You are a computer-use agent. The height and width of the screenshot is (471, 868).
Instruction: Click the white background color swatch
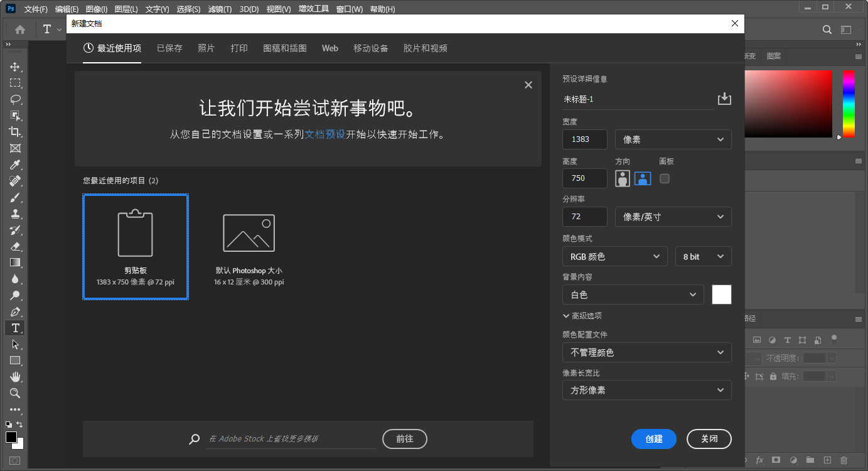tap(722, 295)
